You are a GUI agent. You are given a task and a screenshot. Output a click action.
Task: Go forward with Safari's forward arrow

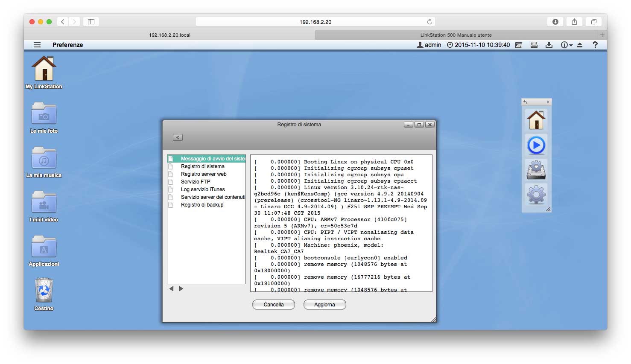(x=74, y=22)
